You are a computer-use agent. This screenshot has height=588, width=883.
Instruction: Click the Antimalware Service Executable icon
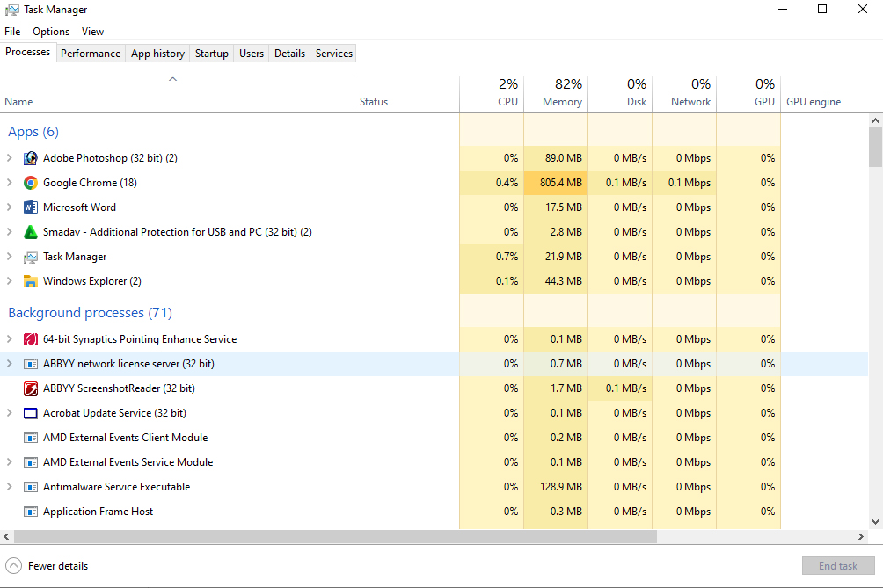point(31,487)
